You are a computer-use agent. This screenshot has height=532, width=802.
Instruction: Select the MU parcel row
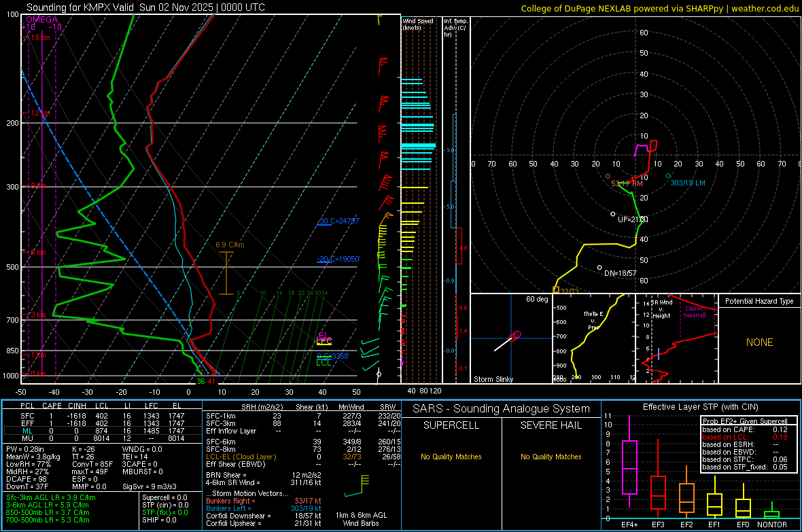tap(103, 438)
